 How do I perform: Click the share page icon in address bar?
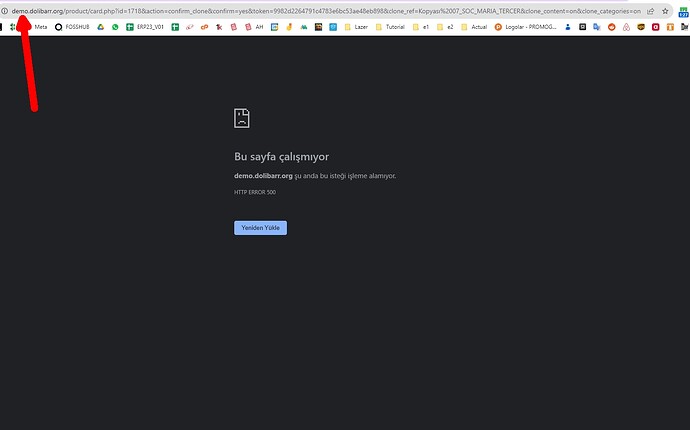point(650,11)
